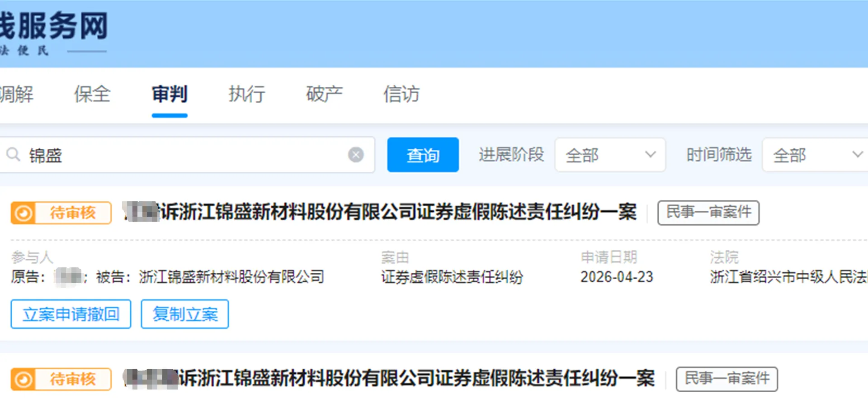Switch to the 信访 tab
Image resolution: width=868 pixels, height=404 pixels.
coord(401,94)
